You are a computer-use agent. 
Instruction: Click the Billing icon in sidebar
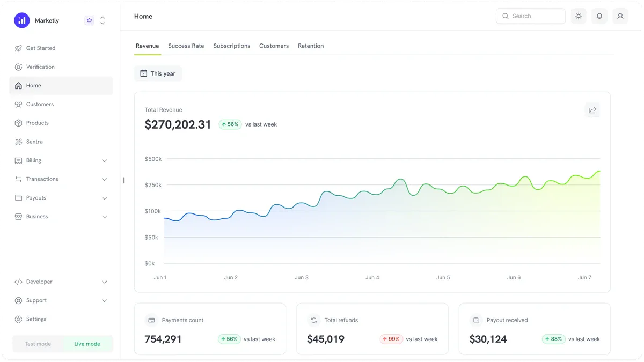pyautogui.click(x=18, y=160)
